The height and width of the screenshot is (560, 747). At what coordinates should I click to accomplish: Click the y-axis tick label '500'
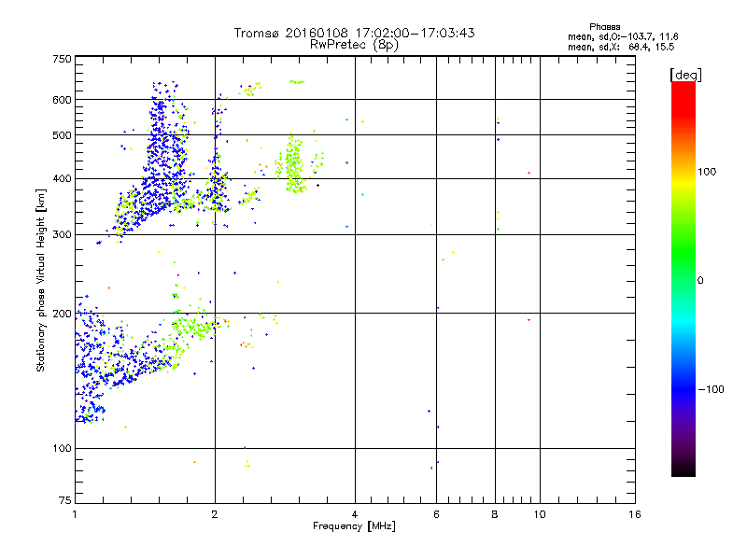[62, 135]
